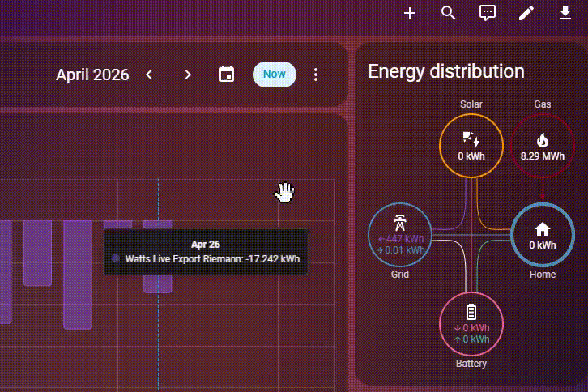Go to previous month with left chevron
This screenshot has height=392, width=588.
(x=149, y=75)
